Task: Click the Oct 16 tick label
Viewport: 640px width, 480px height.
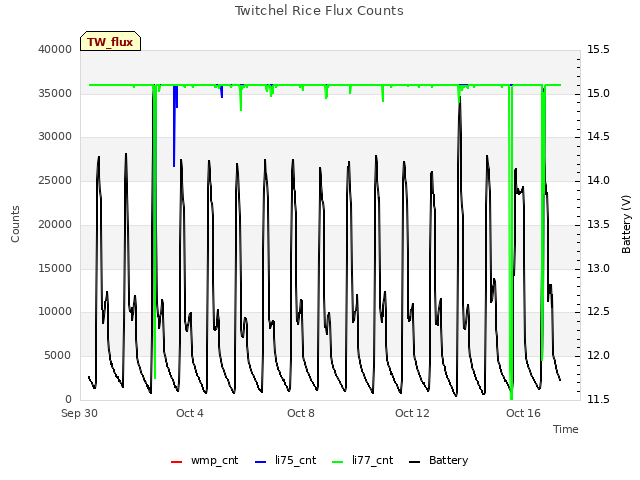Action: 523,413
